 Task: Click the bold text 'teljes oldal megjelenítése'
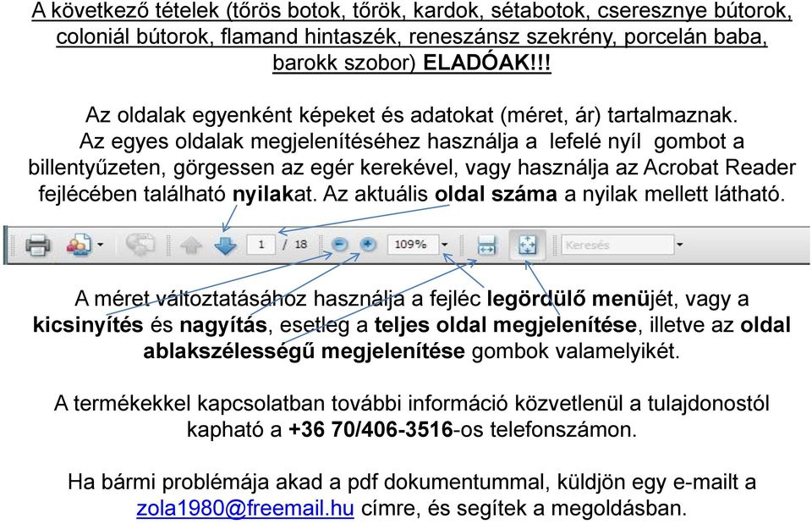pos(506,325)
